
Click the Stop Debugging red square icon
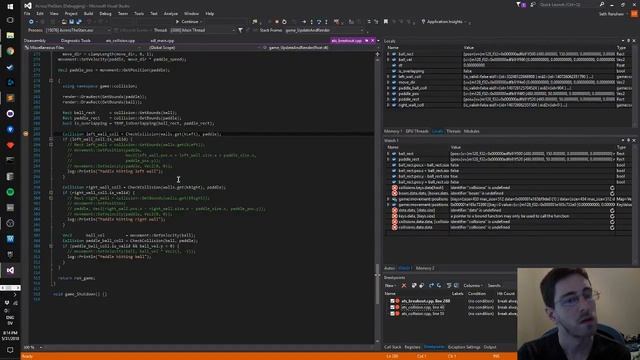click(277, 22)
